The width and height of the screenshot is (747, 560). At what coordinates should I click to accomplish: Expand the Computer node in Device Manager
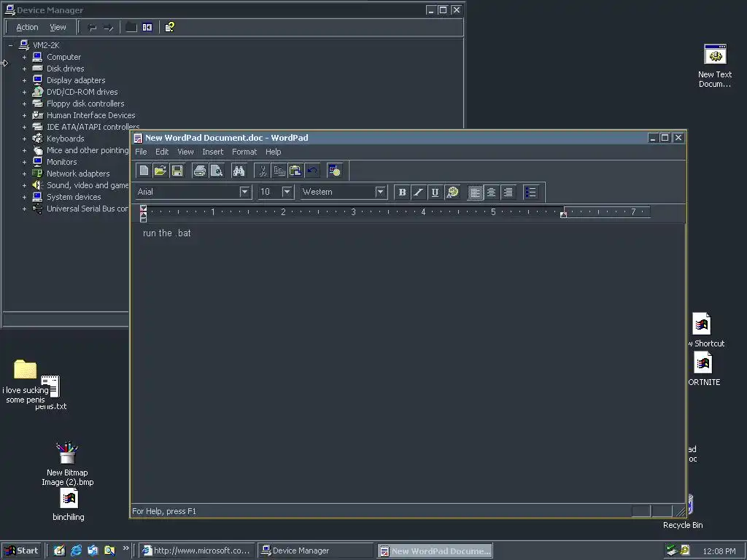(24, 57)
